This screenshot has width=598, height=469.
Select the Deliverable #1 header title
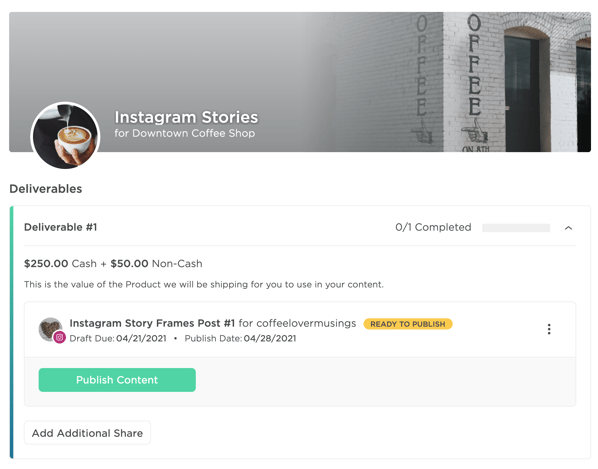point(61,227)
